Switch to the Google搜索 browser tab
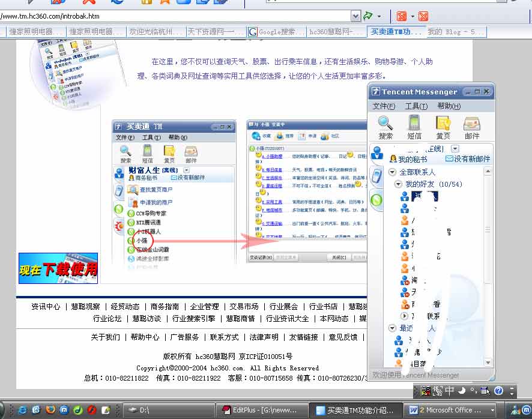532x419 pixels. click(x=276, y=32)
